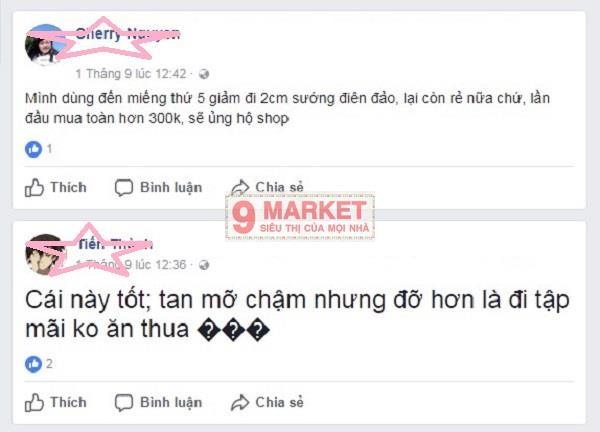
Task: Click the second post's blue like reaction icon
Action: click(33, 364)
